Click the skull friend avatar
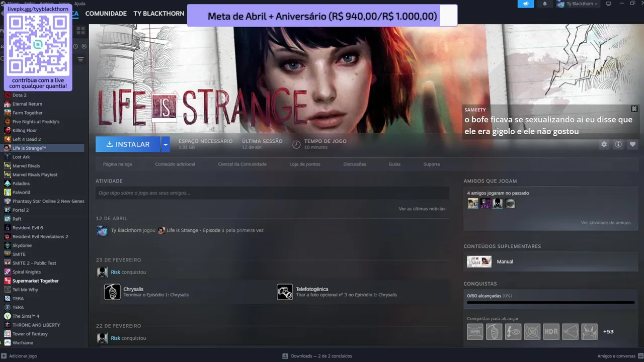This screenshot has height=362, width=644. 498,204
